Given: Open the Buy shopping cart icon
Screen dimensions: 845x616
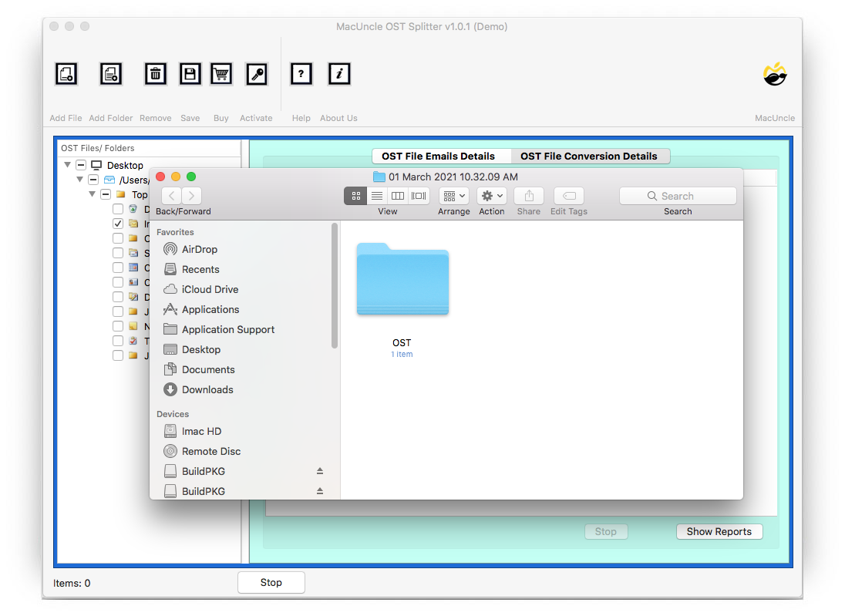Looking at the screenshot, I should [221, 74].
